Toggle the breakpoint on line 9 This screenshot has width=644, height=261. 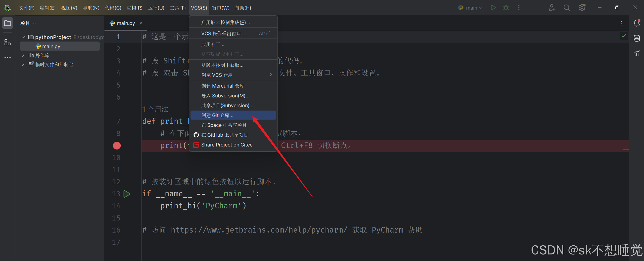[x=117, y=145]
